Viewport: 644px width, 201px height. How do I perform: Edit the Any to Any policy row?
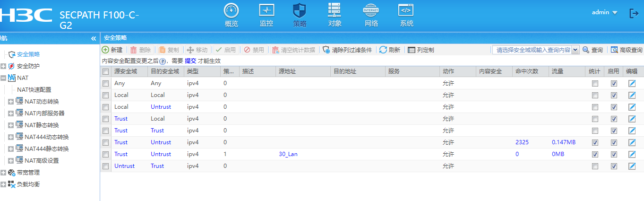[x=632, y=83]
